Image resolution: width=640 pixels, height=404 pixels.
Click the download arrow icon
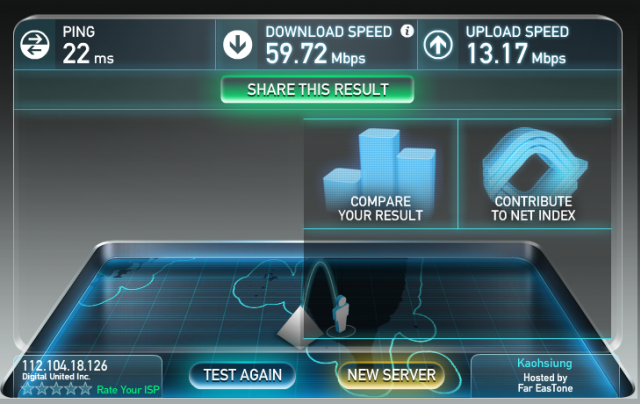pos(237,44)
